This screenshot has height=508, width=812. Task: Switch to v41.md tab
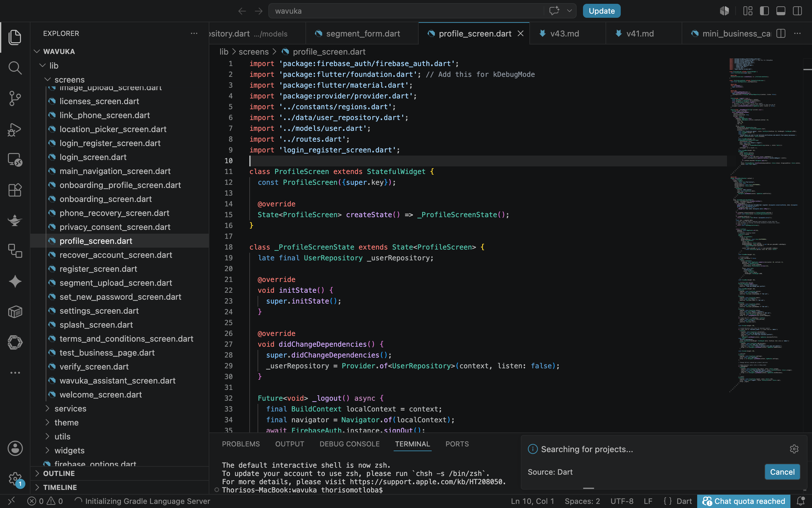point(644,34)
